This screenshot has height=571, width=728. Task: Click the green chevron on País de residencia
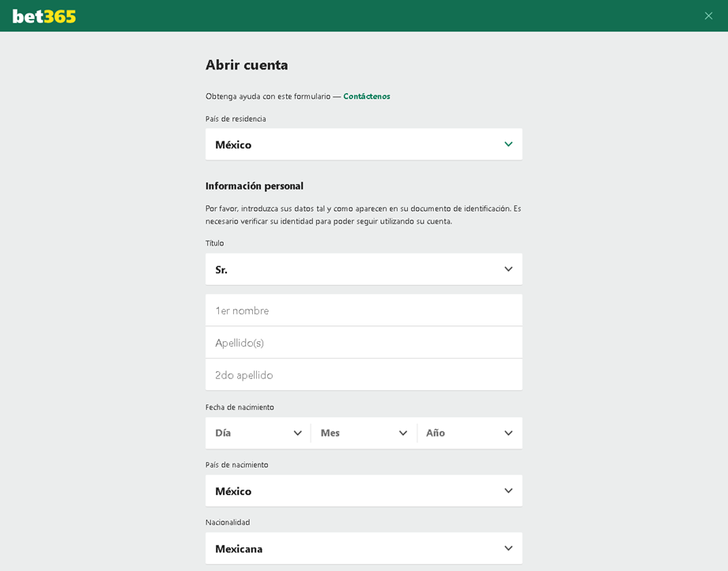pyautogui.click(x=508, y=145)
